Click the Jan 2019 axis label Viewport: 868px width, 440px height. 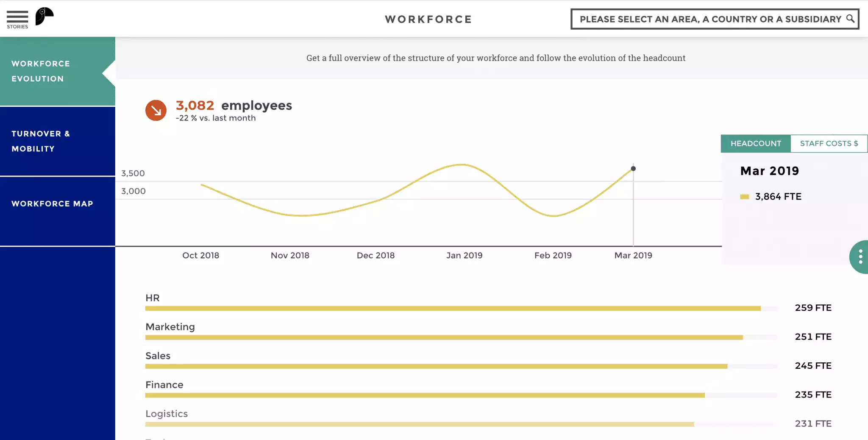click(464, 256)
